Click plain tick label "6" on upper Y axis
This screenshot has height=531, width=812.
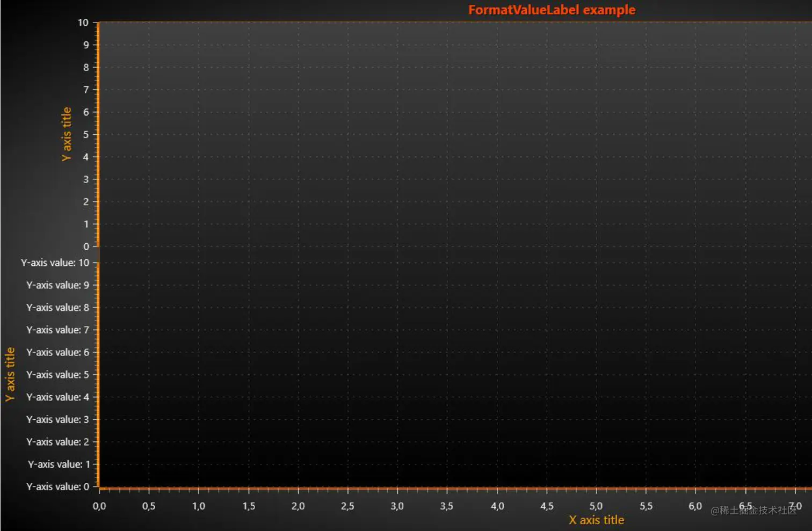pos(86,112)
